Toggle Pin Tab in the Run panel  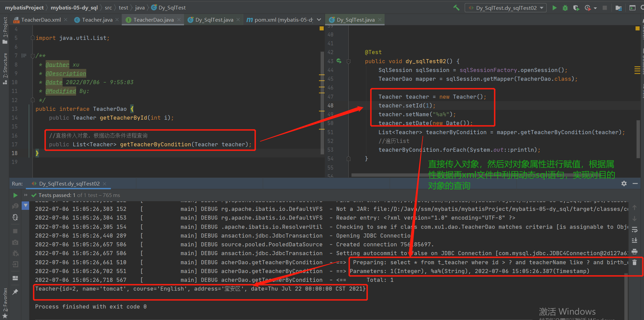tap(15, 292)
